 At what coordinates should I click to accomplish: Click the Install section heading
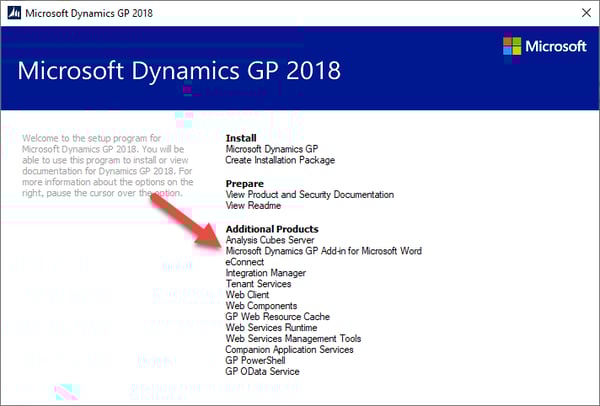[241, 138]
